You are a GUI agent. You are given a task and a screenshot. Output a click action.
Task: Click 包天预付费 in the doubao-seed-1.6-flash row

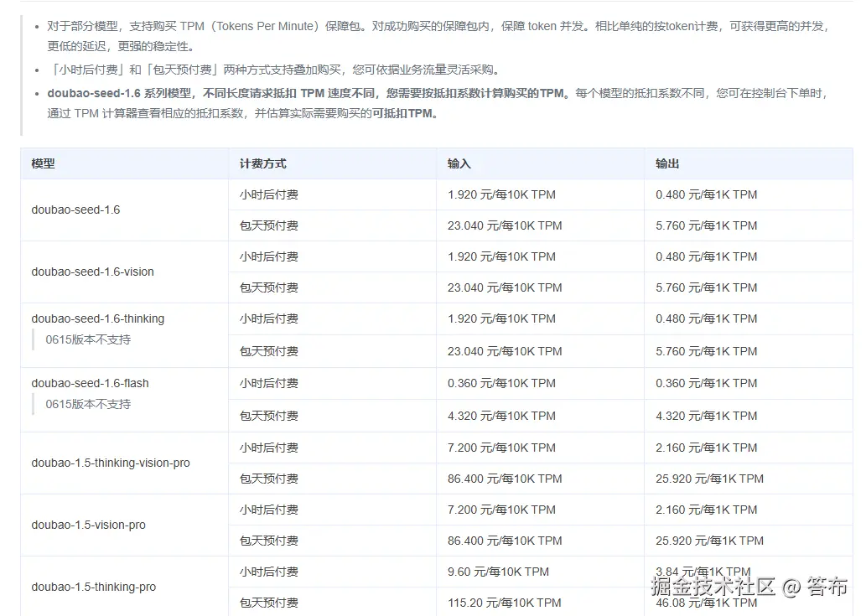pos(269,417)
